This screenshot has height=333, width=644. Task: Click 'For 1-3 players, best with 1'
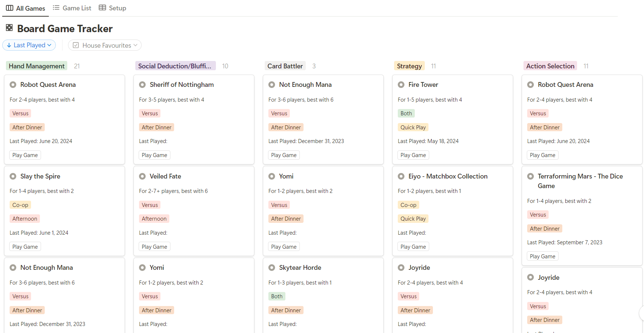[300, 283]
